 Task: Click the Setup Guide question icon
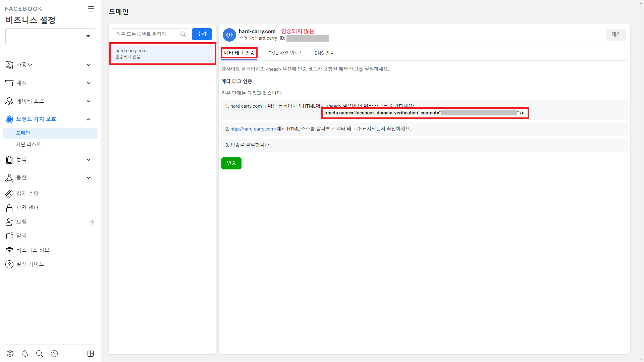9,264
